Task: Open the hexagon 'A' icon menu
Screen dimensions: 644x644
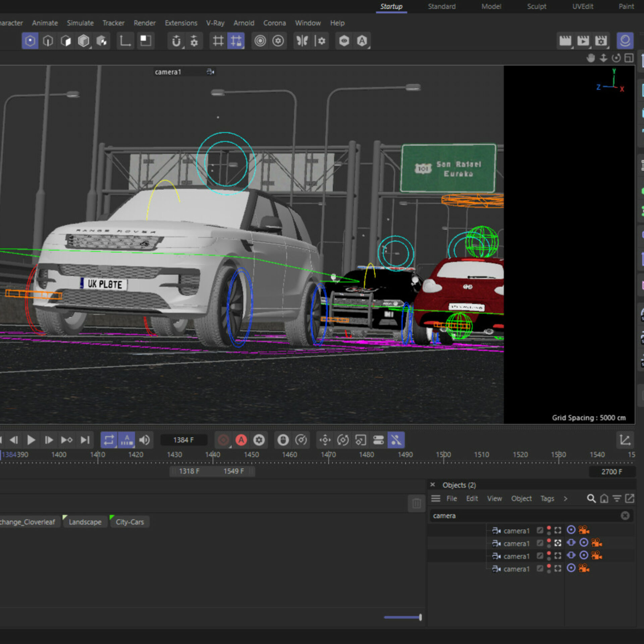Action: click(362, 41)
